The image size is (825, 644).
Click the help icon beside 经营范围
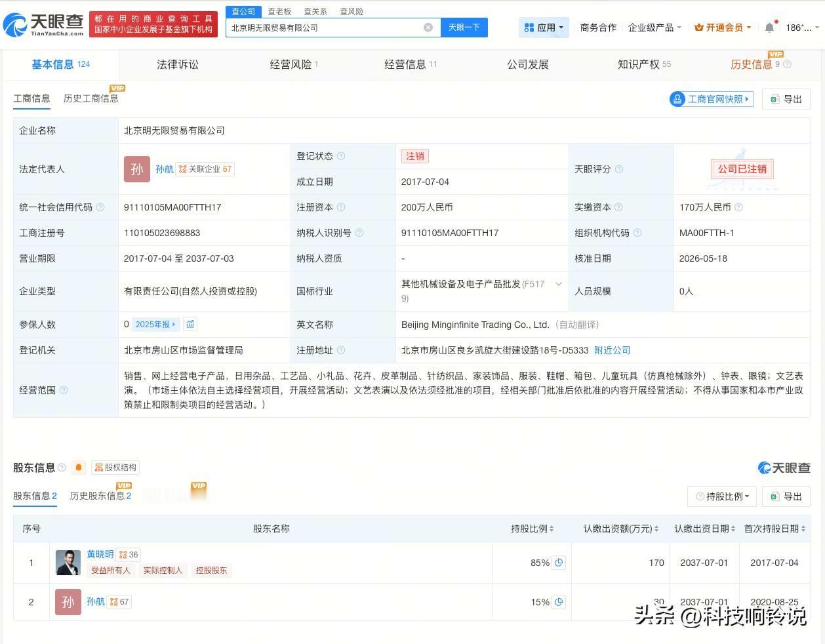click(64, 390)
